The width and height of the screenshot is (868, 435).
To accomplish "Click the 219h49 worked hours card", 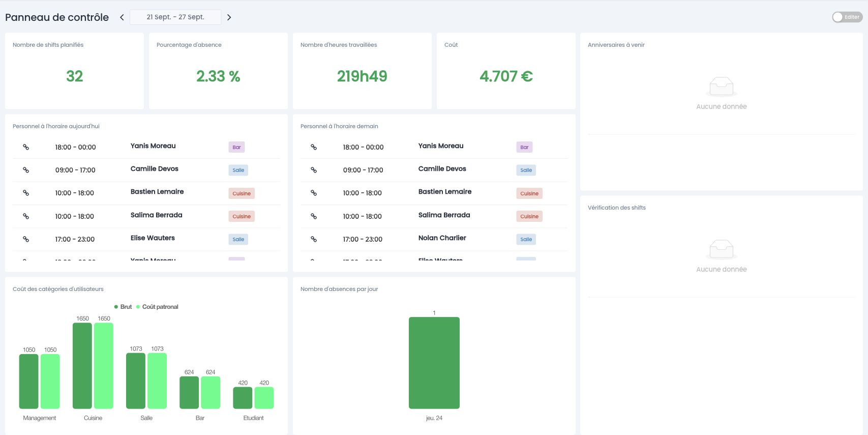I will pos(362,71).
